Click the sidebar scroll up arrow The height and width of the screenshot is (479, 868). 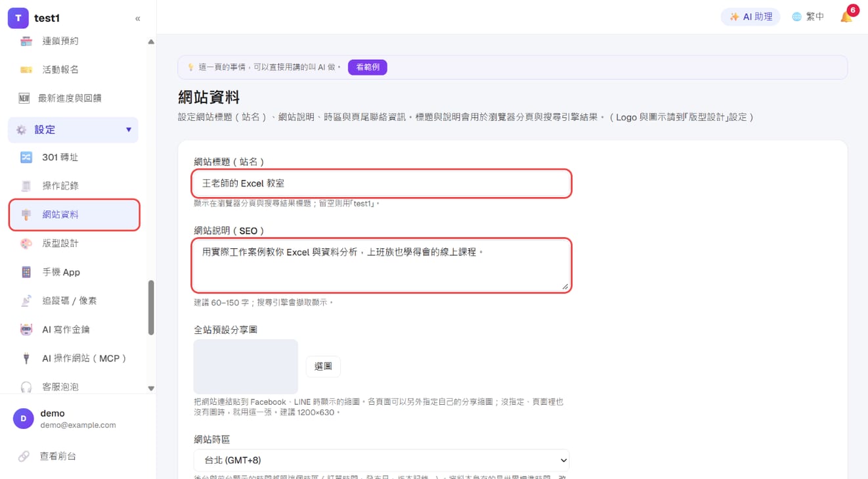151,41
